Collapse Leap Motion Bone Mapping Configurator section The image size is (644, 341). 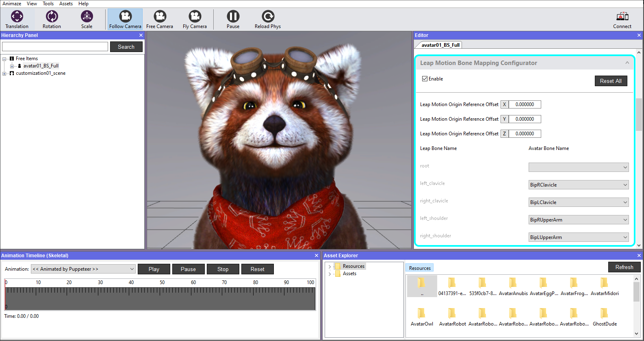point(627,63)
